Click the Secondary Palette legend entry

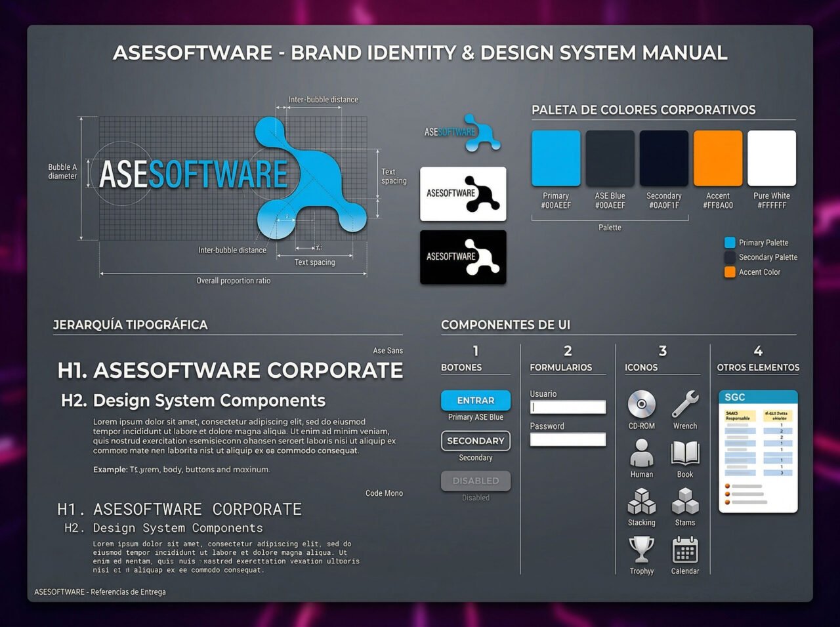click(761, 257)
